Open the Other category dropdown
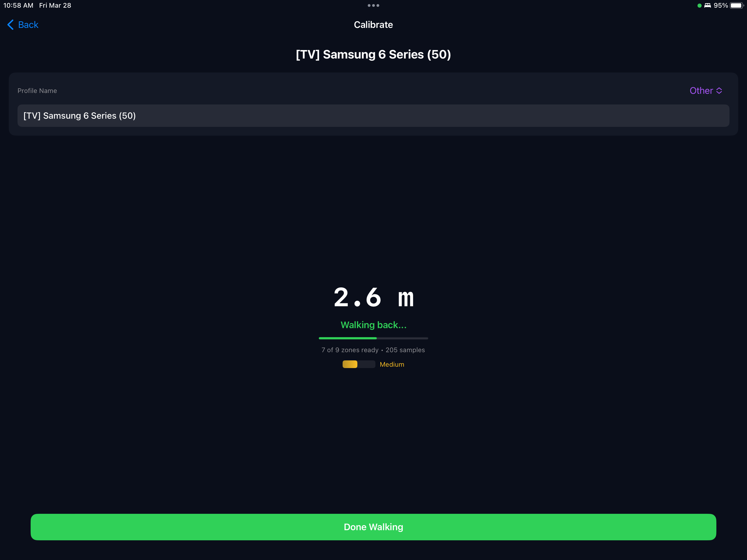747x560 pixels. tap(706, 91)
